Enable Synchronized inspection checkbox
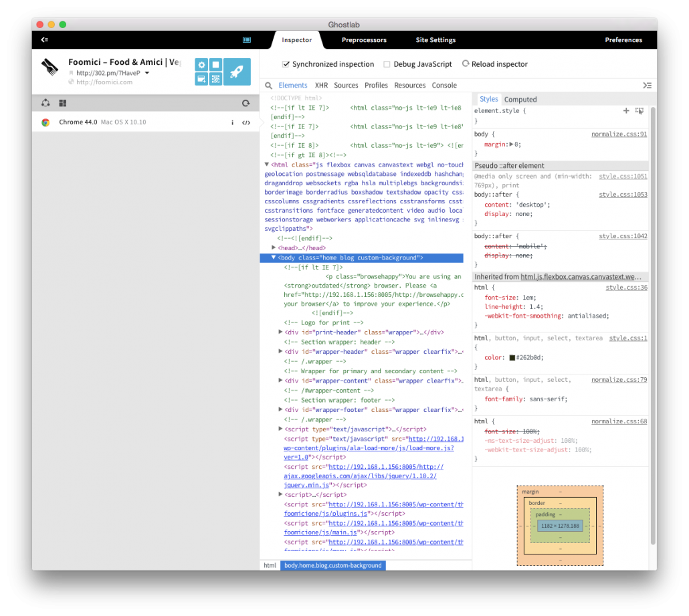 (288, 64)
